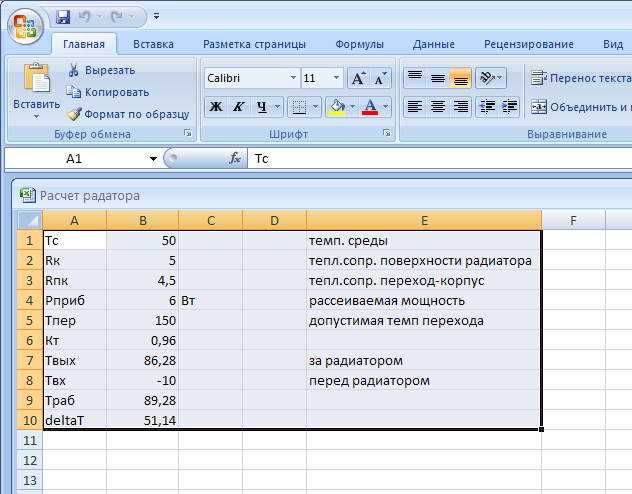The width and height of the screenshot is (632, 494).
Task: Click Объединить merge cells button
Action: (580, 107)
